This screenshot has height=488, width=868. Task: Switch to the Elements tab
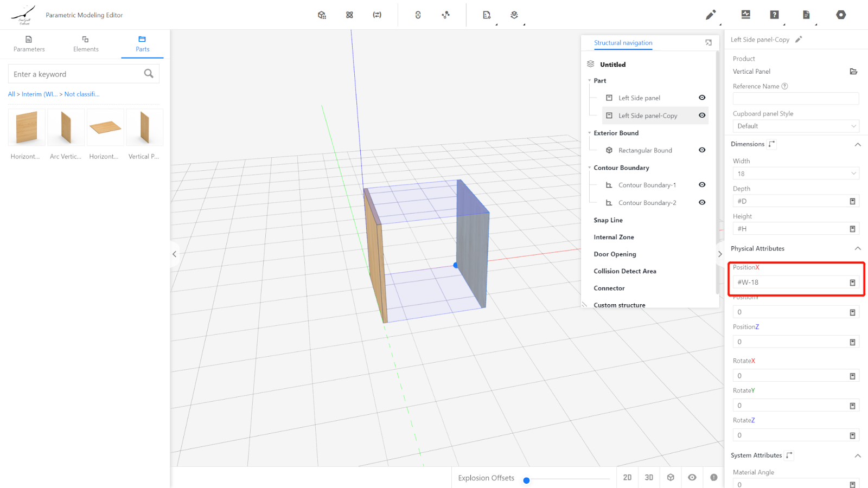[x=86, y=44]
